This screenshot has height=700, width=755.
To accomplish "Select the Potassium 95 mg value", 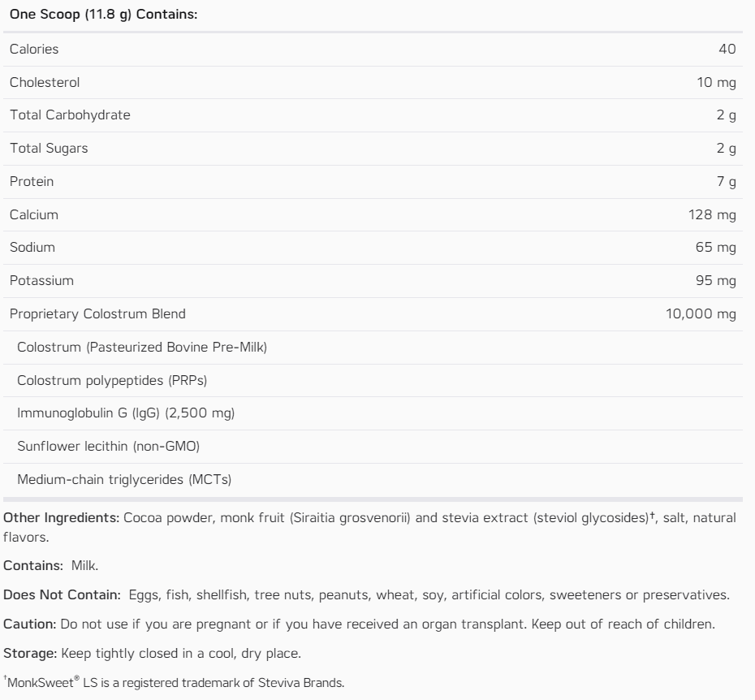I will coord(716,281).
